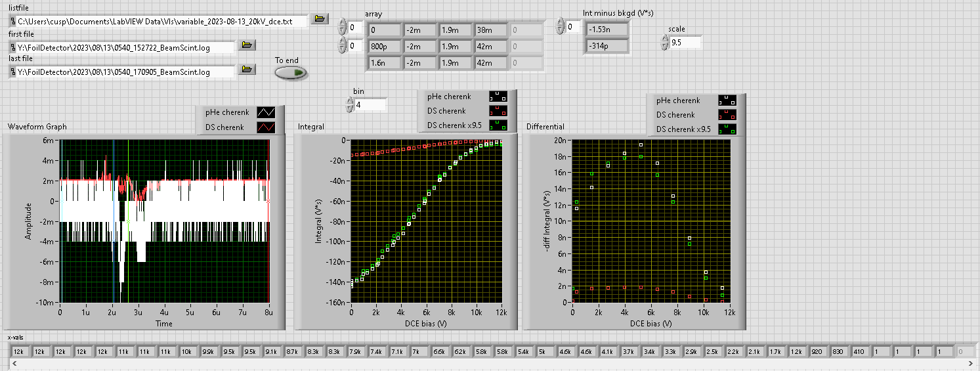The image size is (980, 371).
Task: Toggle the To end boolean button
Action: point(291,73)
